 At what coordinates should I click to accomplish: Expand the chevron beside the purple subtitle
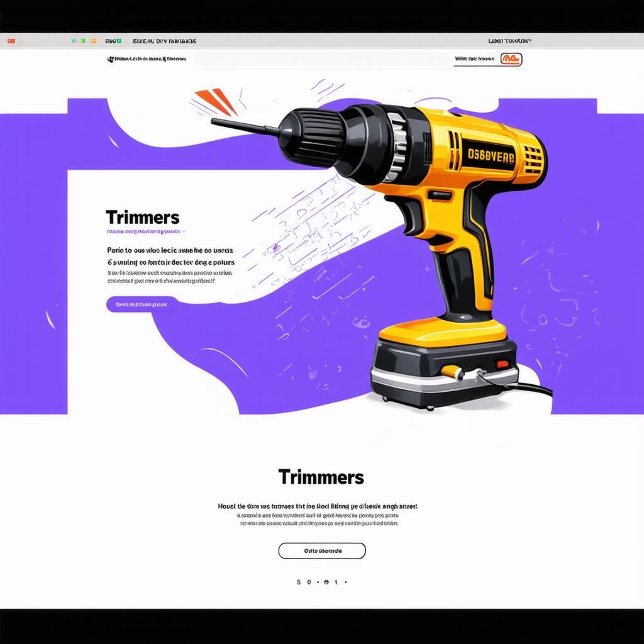pos(183,231)
